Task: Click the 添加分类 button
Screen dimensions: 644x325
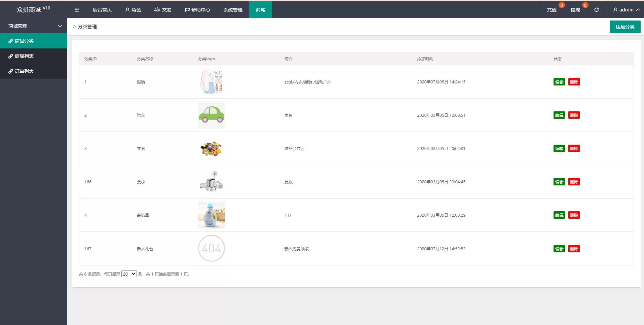Action: click(x=625, y=27)
